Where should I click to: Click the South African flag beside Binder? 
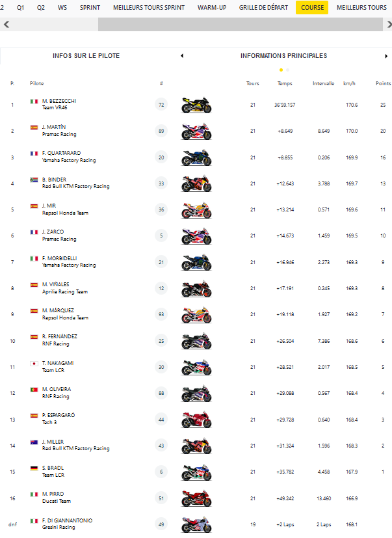(34, 180)
